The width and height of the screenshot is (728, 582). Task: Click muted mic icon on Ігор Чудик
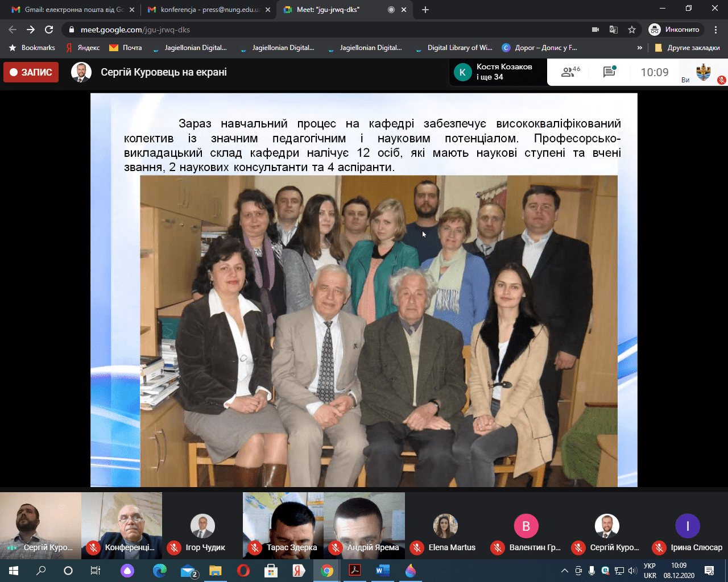[174, 547]
